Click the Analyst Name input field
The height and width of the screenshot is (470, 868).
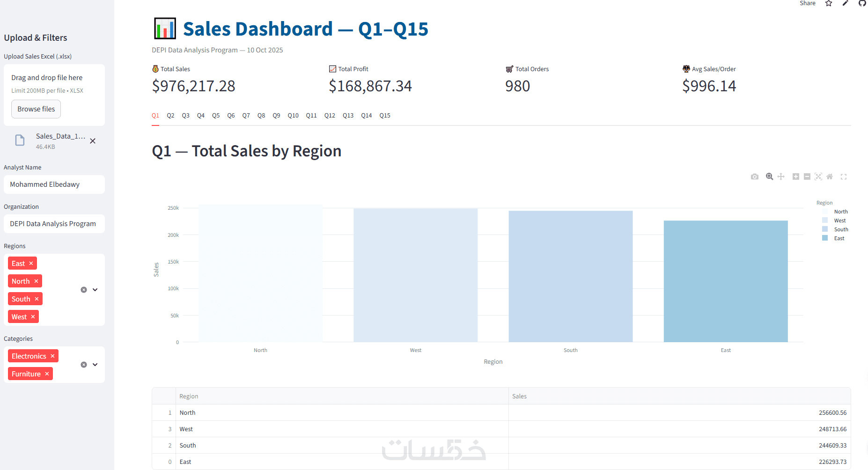click(54, 184)
